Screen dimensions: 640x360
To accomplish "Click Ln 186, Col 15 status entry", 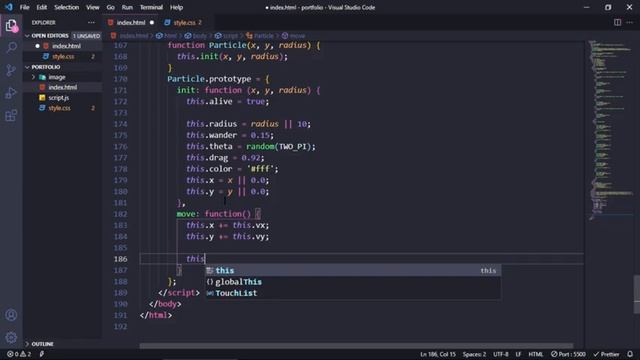I will point(438,354).
